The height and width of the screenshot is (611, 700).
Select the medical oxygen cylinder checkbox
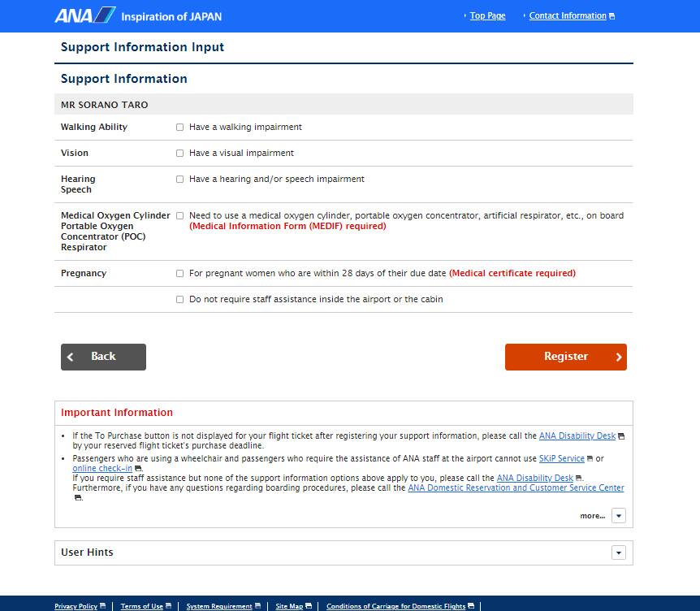[x=180, y=216]
